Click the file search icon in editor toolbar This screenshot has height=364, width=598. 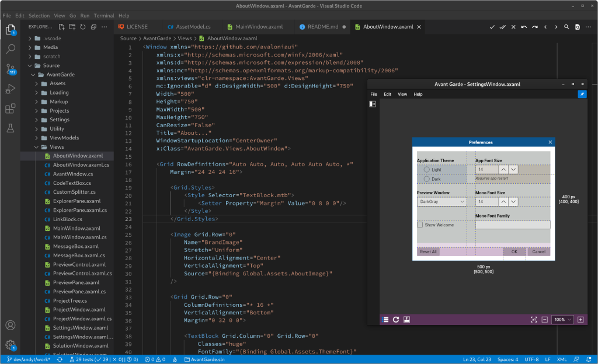pyautogui.click(x=578, y=27)
